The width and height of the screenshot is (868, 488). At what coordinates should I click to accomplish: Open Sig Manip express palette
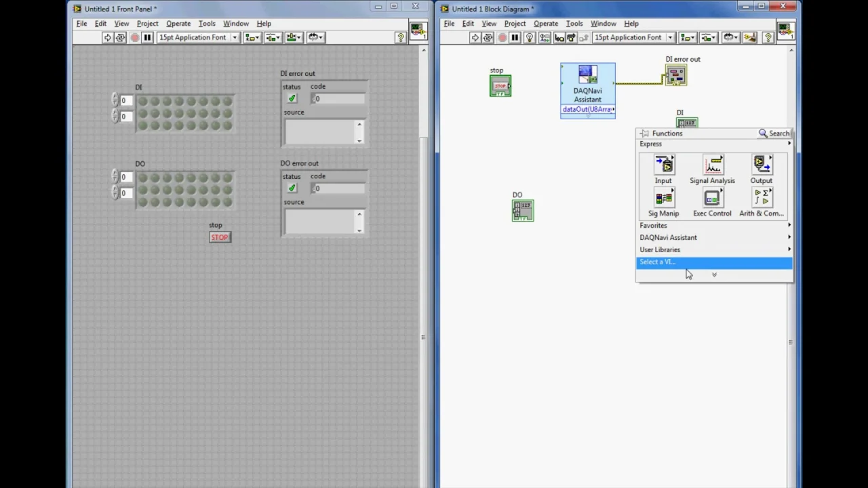pyautogui.click(x=663, y=203)
